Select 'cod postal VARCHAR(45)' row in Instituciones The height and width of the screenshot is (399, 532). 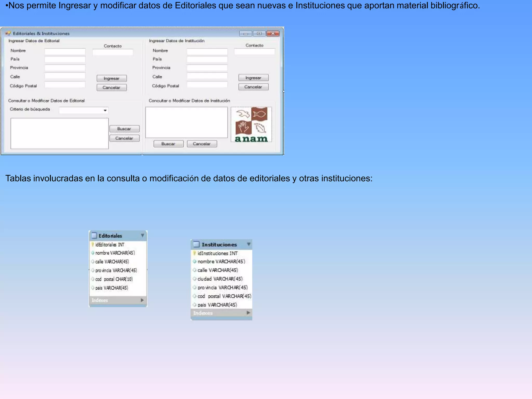pos(222,296)
